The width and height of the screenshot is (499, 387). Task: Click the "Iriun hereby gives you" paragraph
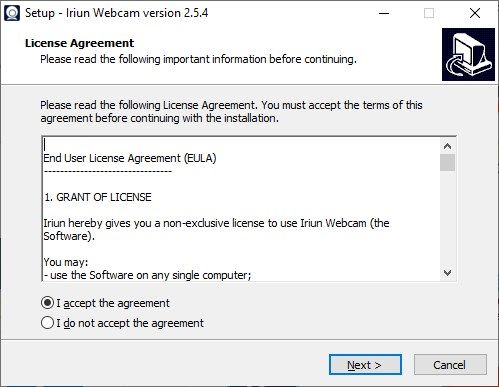tap(216, 229)
